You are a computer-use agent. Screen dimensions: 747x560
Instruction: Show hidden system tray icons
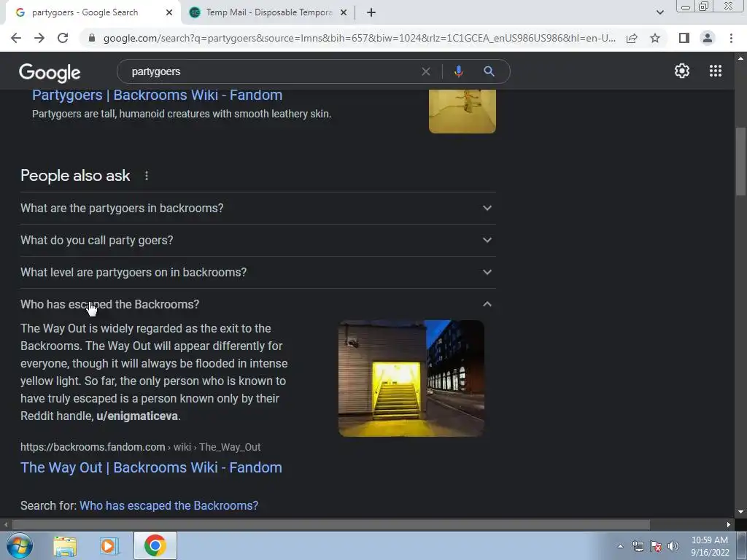click(x=620, y=546)
